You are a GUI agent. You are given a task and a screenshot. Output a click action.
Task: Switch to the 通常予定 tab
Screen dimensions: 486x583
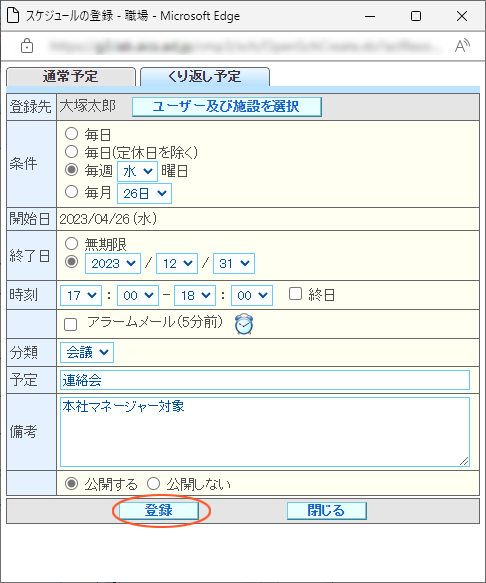pyautogui.click(x=71, y=77)
